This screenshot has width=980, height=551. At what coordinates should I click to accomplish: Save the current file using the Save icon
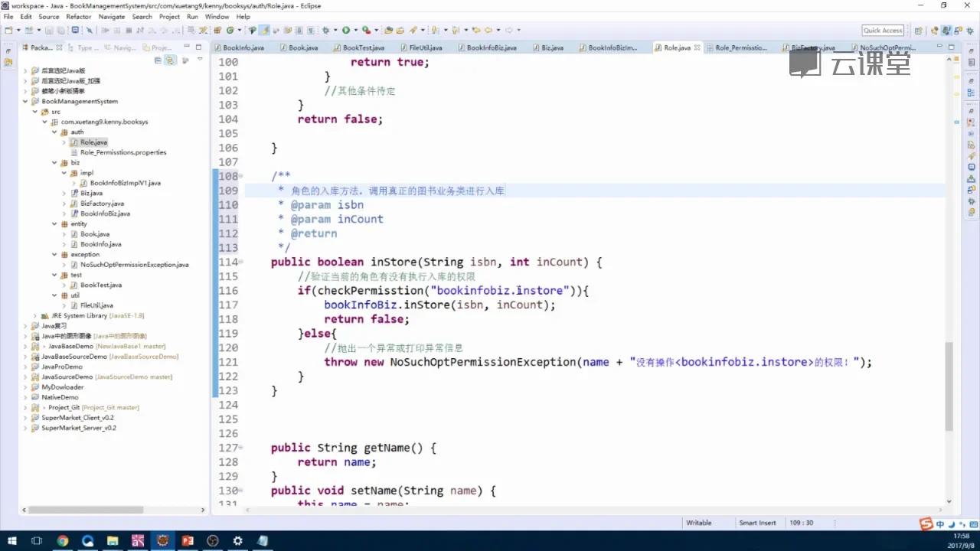coord(47,31)
